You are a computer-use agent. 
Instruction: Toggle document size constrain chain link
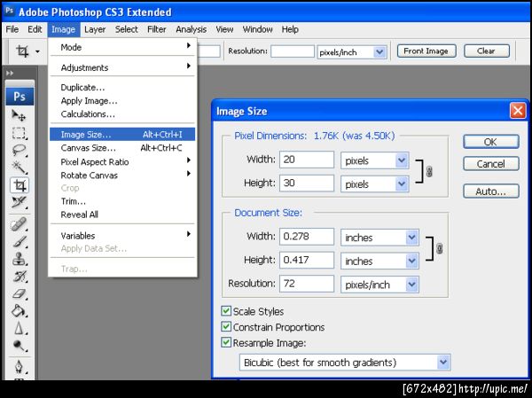(439, 248)
